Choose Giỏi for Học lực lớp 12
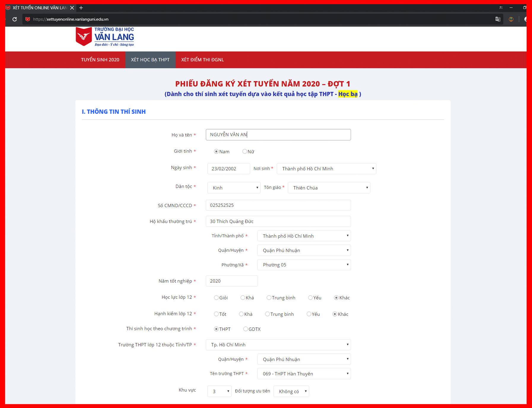532x408 pixels. point(216,298)
